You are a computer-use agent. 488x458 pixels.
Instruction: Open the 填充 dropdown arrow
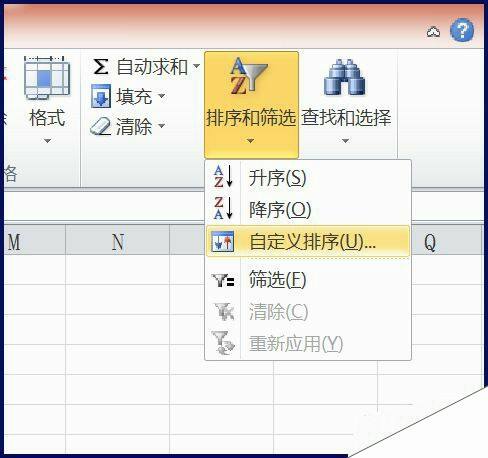pos(162,96)
